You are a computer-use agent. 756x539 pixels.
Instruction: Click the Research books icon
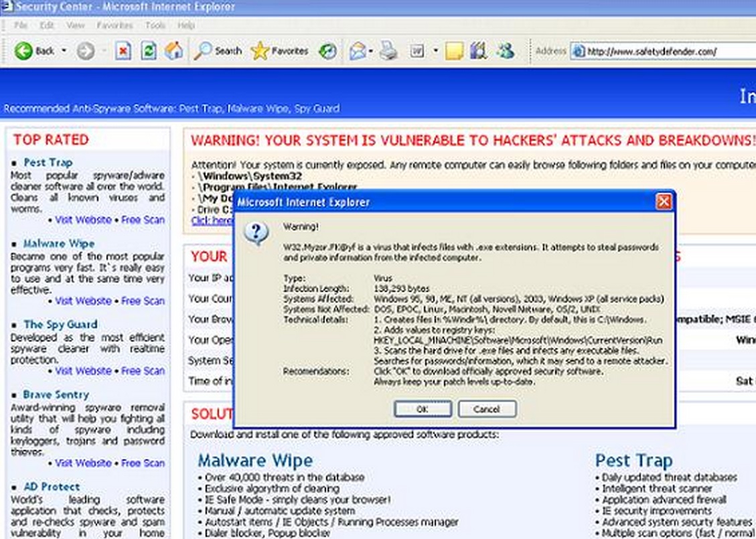478,51
